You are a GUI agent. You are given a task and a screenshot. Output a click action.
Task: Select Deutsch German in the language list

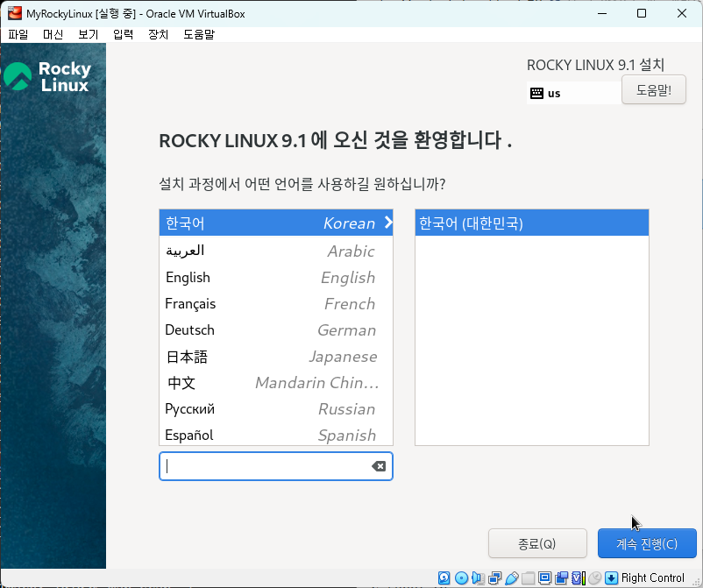(x=276, y=330)
